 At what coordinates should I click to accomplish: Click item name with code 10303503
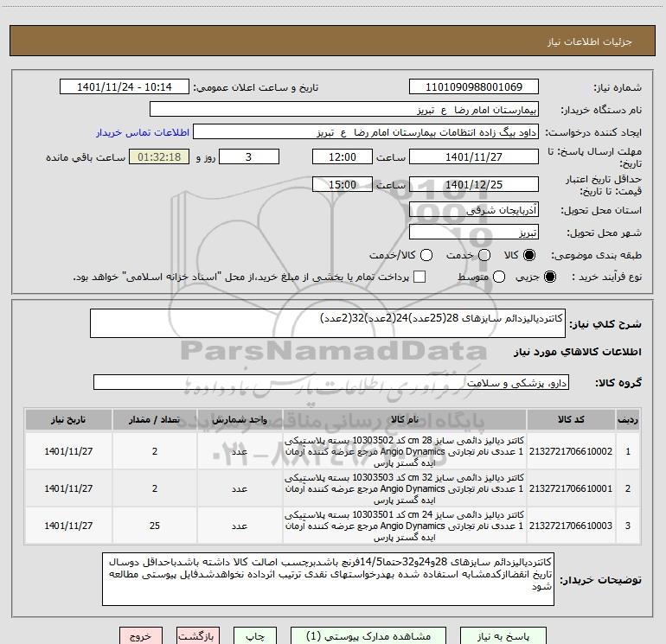(x=405, y=488)
